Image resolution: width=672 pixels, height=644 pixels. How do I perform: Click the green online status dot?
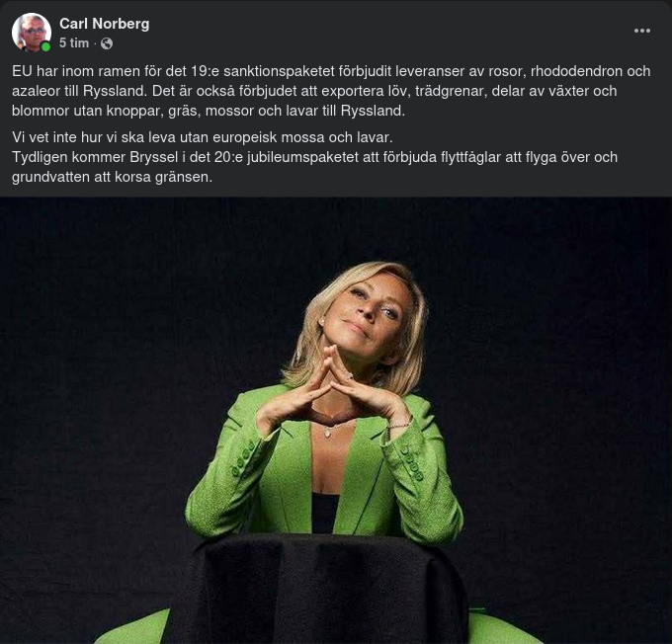pos(45,46)
